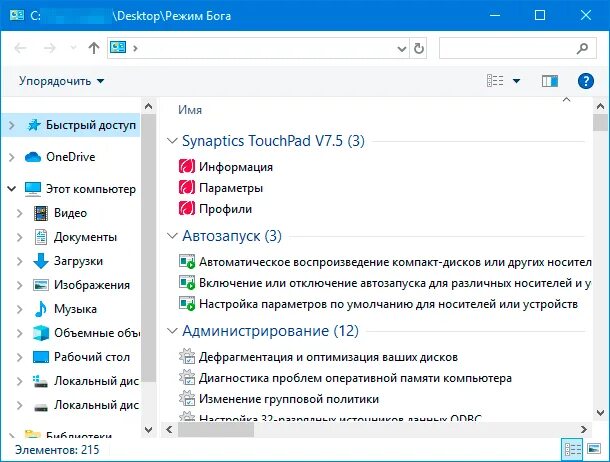Open recent locations dropdown arrow

click(73, 48)
